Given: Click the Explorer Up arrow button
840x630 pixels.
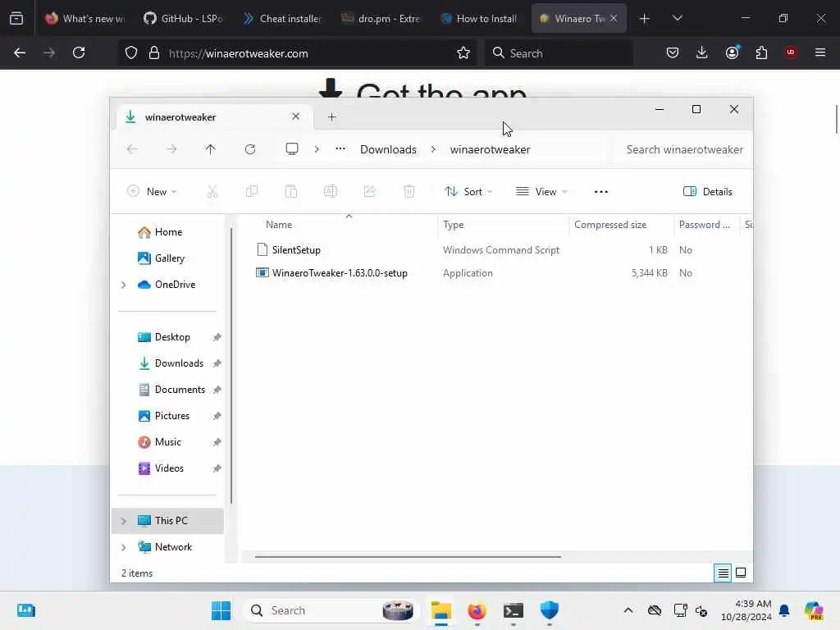Looking at the screenshot, I should 211,149.
